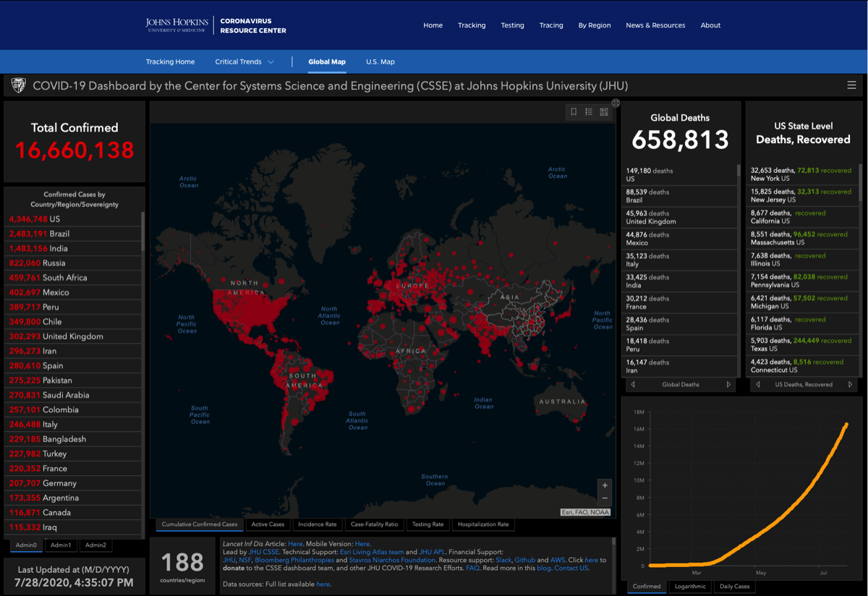This screenshot has height=596, width=868.
Task: Open the bookmarks icon on the map
Action: click(574, 112)
